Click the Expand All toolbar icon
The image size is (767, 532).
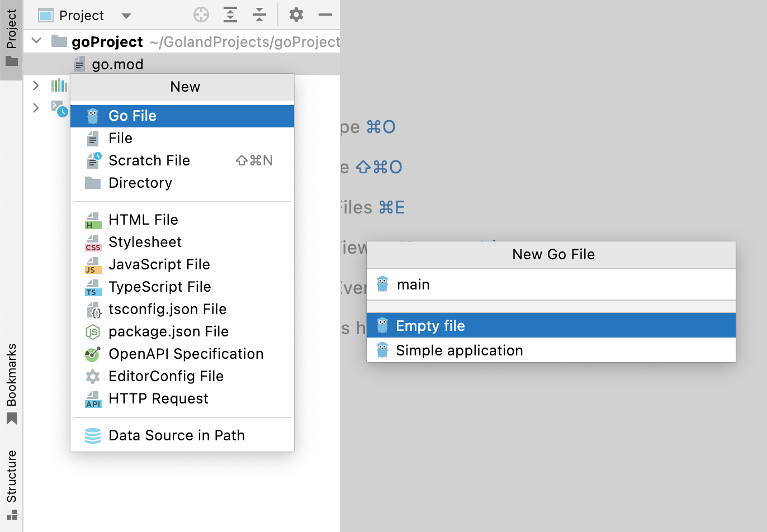point(230,15)
